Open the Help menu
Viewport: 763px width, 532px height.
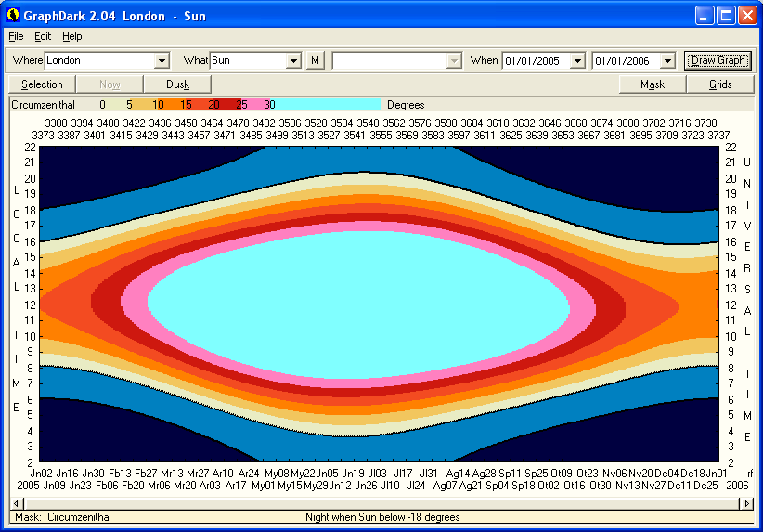pos(72,36)
